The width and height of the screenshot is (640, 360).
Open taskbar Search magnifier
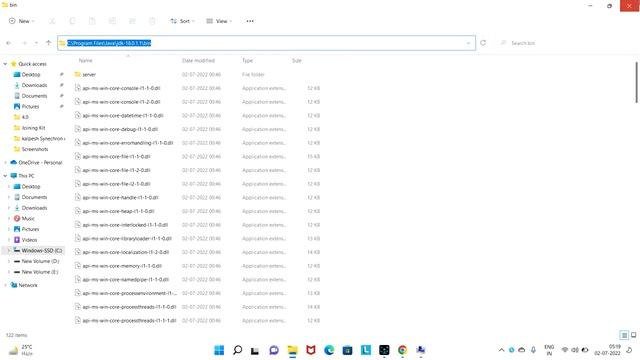(237, 350)
